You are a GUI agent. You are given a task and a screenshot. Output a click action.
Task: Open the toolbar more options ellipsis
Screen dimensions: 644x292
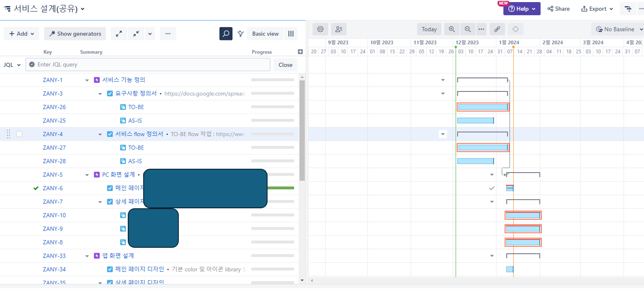168,33
